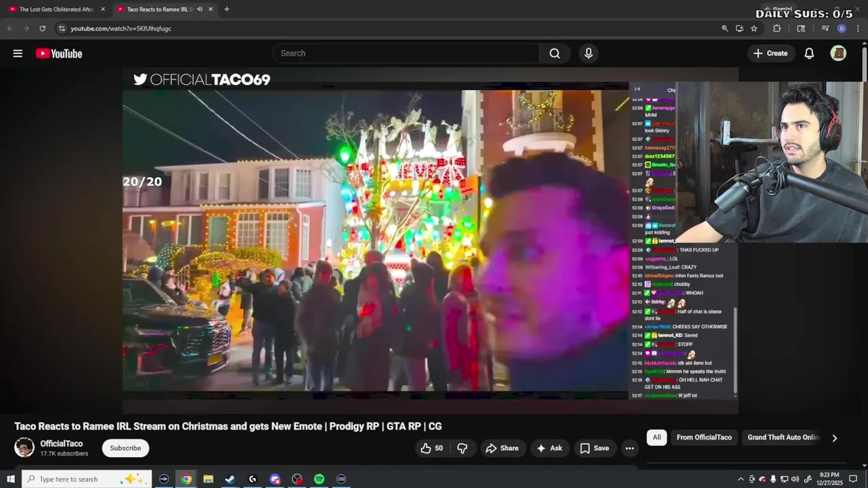This screenshot has width=868, height=488.
Task: Select the From OfficialTaco chip
Action: [704, 438]
